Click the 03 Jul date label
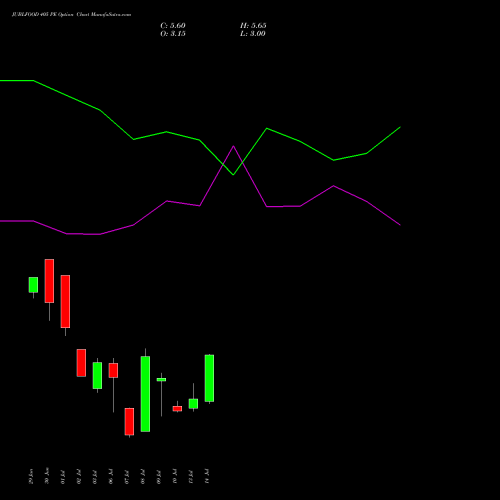 coord(95,477)
